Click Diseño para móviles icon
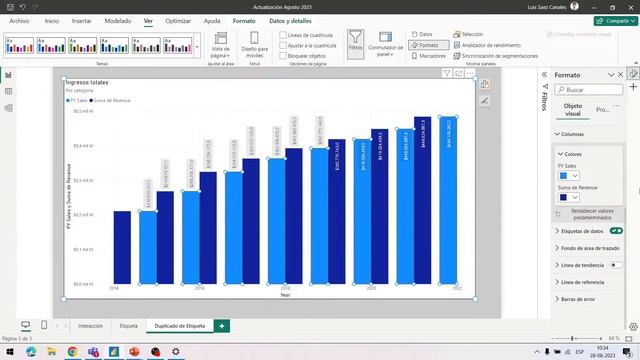640x360 pixels. tap(254, 38)
